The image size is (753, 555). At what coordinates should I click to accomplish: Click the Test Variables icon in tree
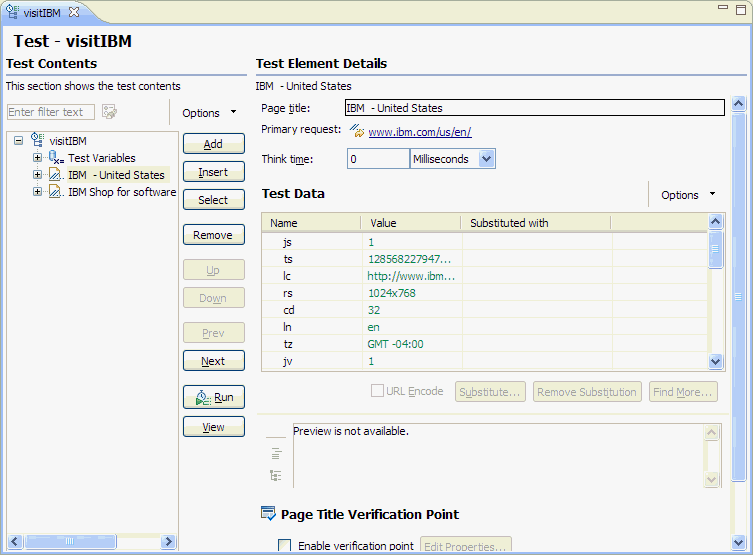[56, 158]
